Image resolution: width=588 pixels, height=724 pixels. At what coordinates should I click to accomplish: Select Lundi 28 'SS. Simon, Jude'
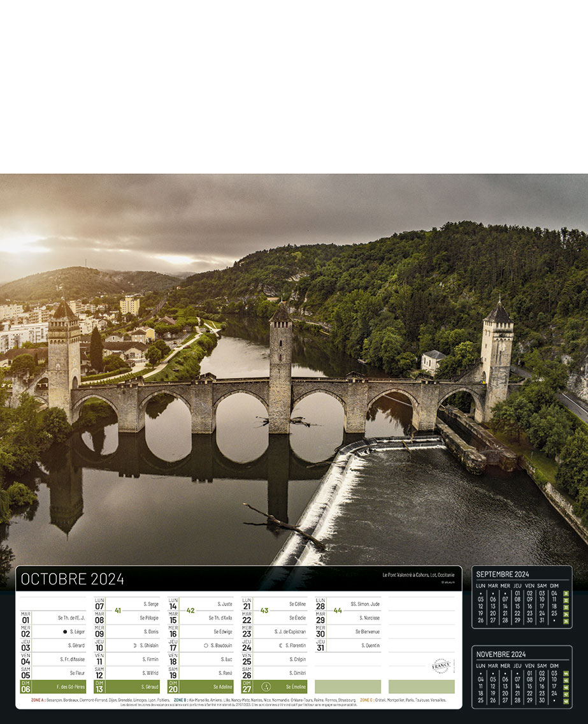point(348,604)
